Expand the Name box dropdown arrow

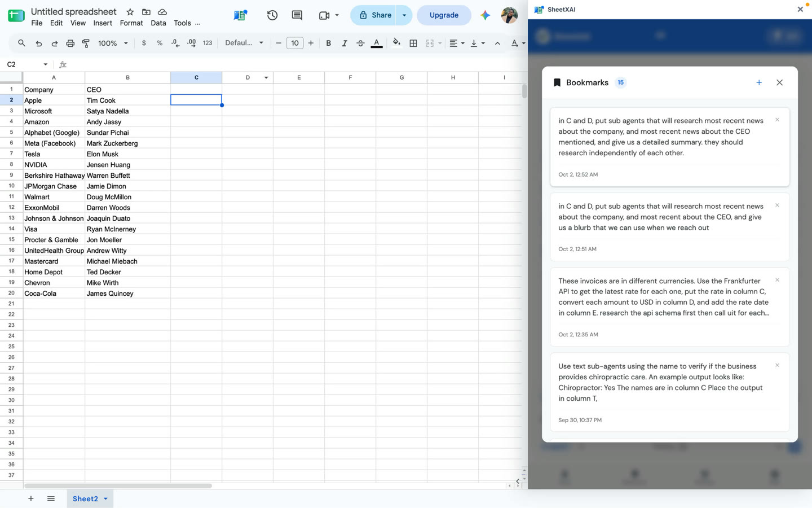click(x=46, y=64)
